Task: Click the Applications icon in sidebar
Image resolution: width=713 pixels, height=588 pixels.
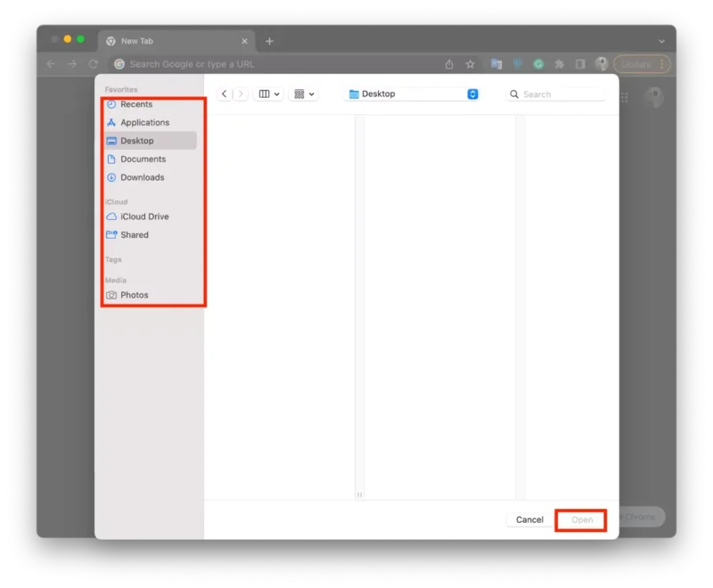Action: click(x=111, y=122)
